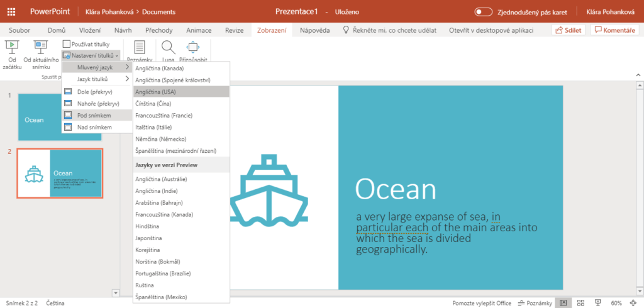This screenshot has height=308, width=644.
Task: Click the Od aktuálního snímku icon
Action: tap(40, 47)
